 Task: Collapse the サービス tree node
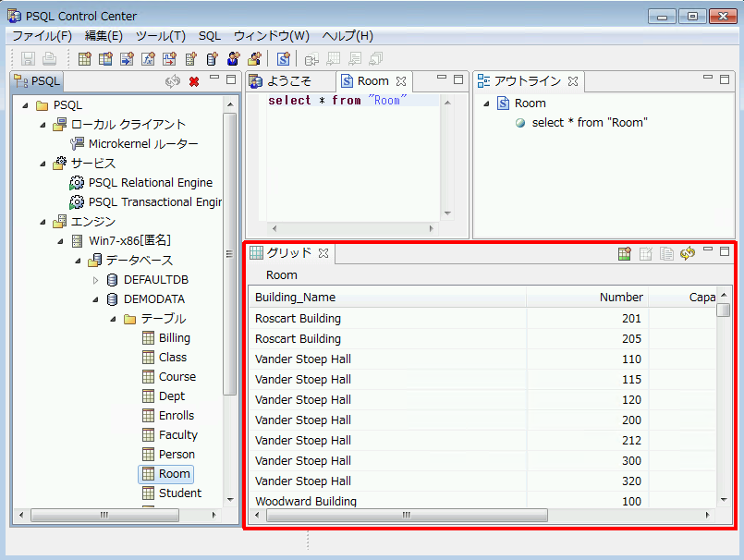[43, 164]
